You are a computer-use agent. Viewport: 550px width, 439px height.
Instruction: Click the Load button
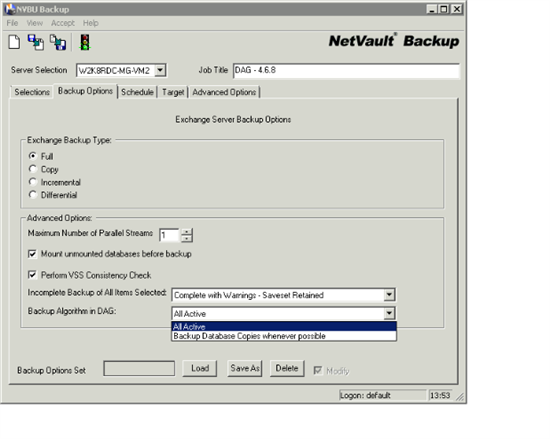[x=200, y=369]
